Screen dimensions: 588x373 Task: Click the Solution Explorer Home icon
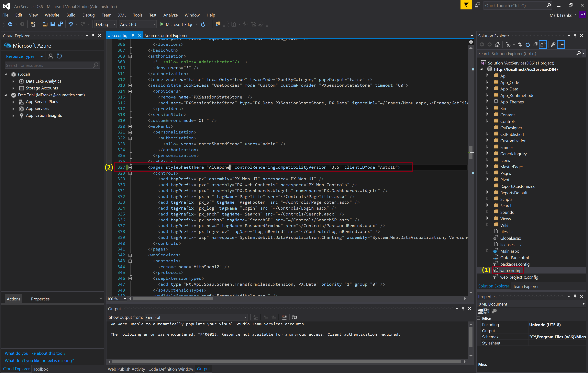pyautogui.click(x=497, y=44)
